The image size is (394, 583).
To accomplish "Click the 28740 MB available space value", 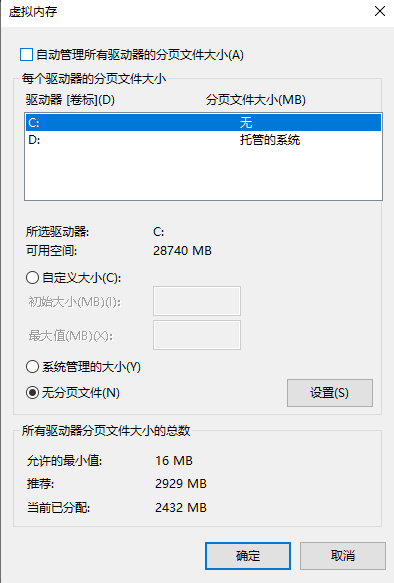I will click(x=182, y=251).
